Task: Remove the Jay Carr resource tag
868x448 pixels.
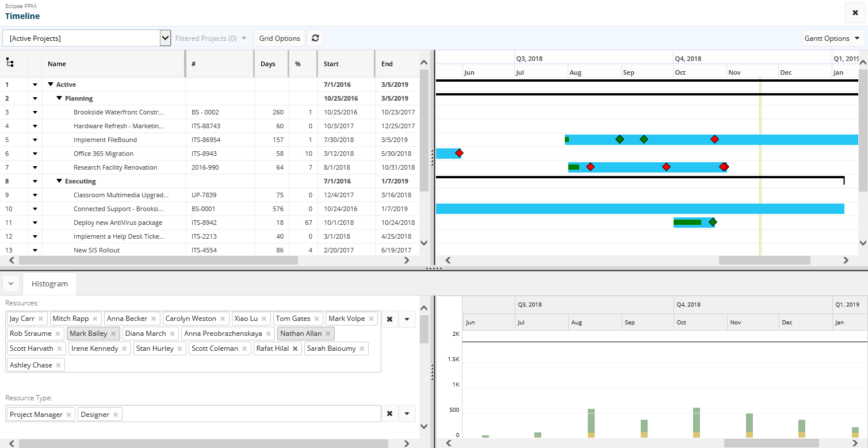Action: pyautogui.click(x=41, y=319)
